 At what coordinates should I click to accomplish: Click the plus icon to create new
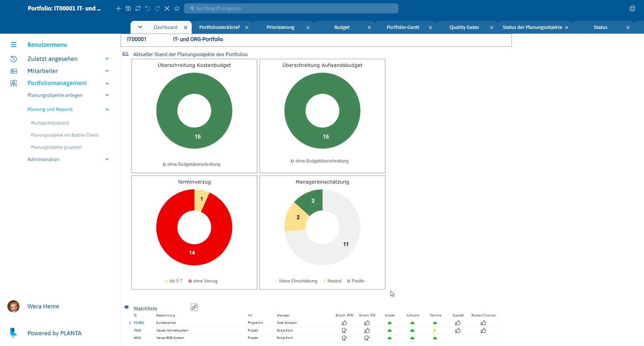pos(118,8)
